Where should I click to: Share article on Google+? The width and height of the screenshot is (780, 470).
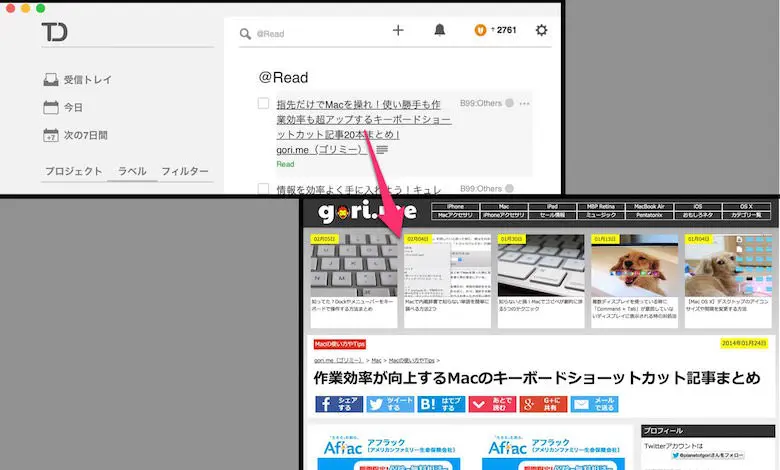[x=543, y=404]
